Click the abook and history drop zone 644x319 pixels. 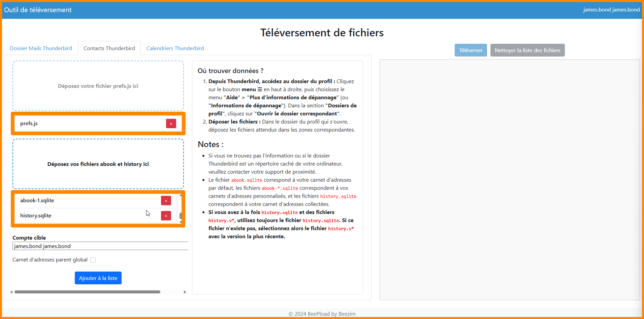98,164
